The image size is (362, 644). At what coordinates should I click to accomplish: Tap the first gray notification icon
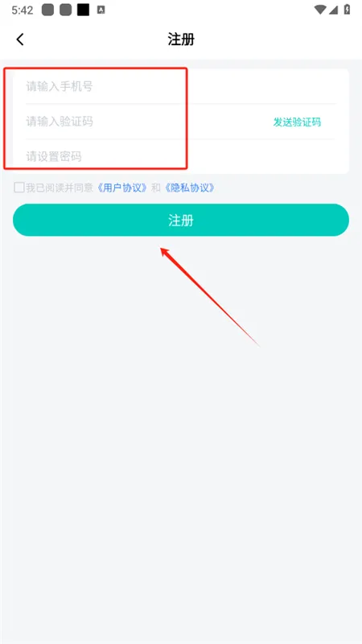(x=47, y=10)
